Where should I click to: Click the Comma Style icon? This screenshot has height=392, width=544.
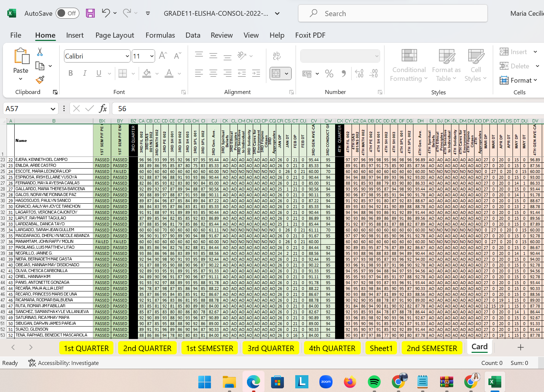click(x=344, y=73)
